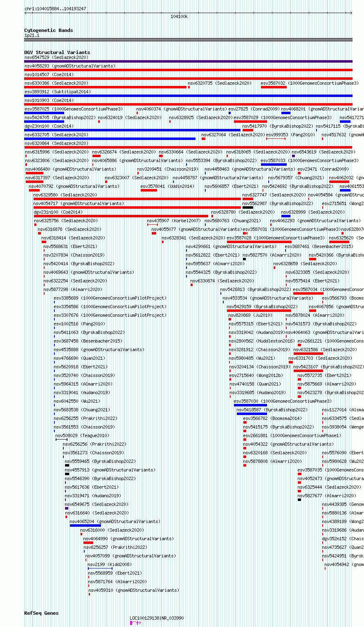Open variant nsv6332705 (Sedlazeck2020)
This screenshot has width=364, height=627.
click(x=56, y=135)
